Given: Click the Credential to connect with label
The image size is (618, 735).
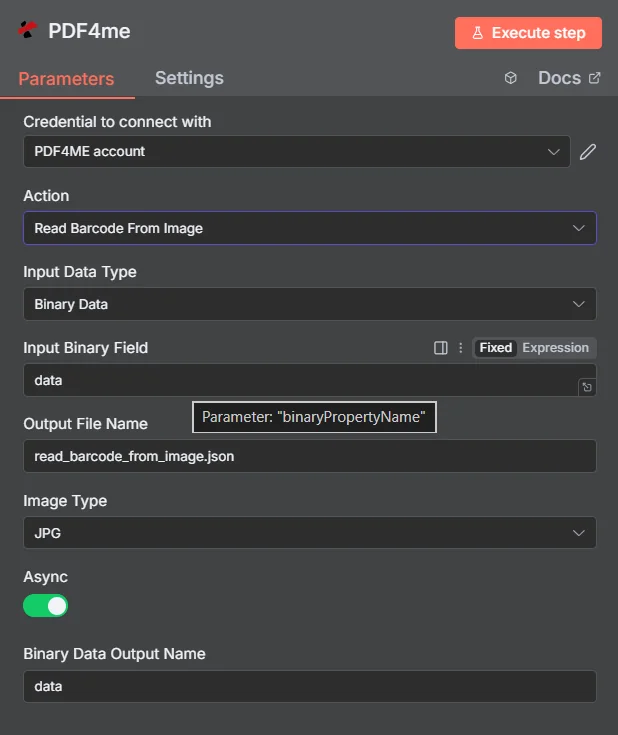Looking at the screenshot, I should (x=117, y=122).
